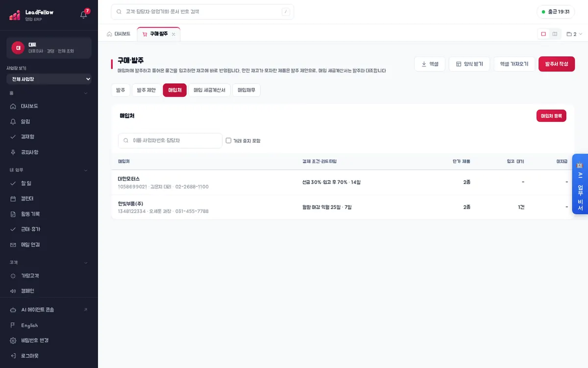Select the single-pane layout icon
This screenshot has width=588, height=368.
click(543, 34)
